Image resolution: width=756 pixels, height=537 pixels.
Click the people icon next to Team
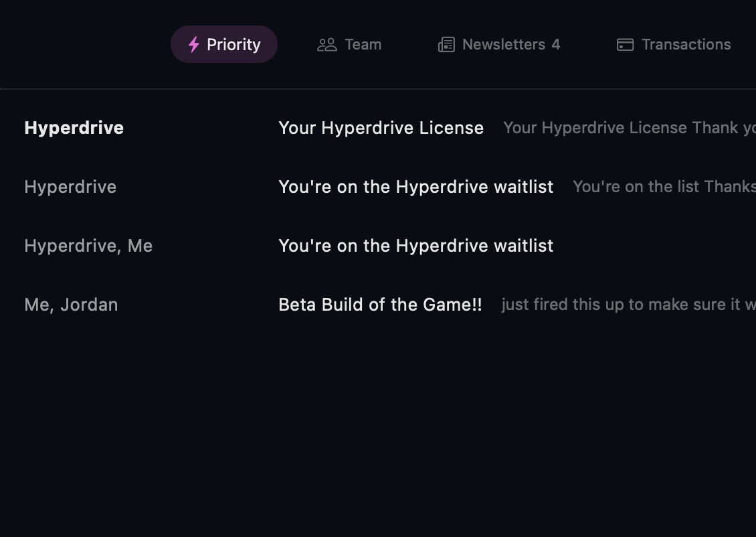click(x=326, y=44)
